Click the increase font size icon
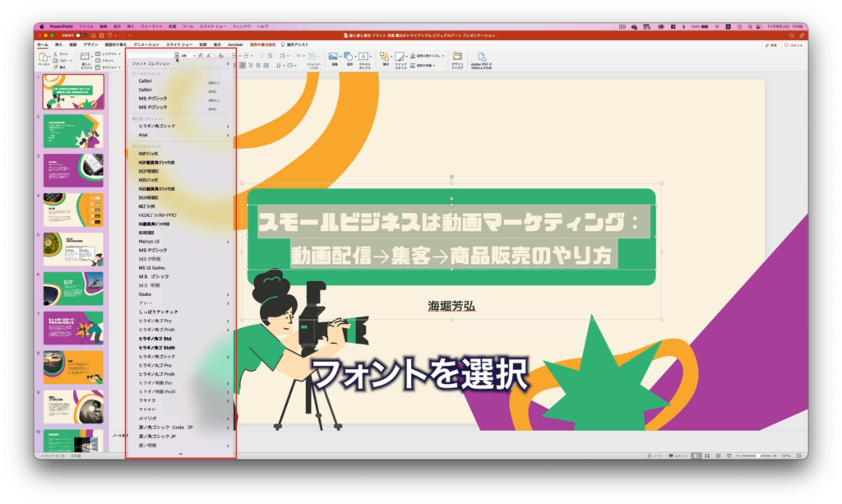This screenshot has width=842, height=504. tap(200, 55)
